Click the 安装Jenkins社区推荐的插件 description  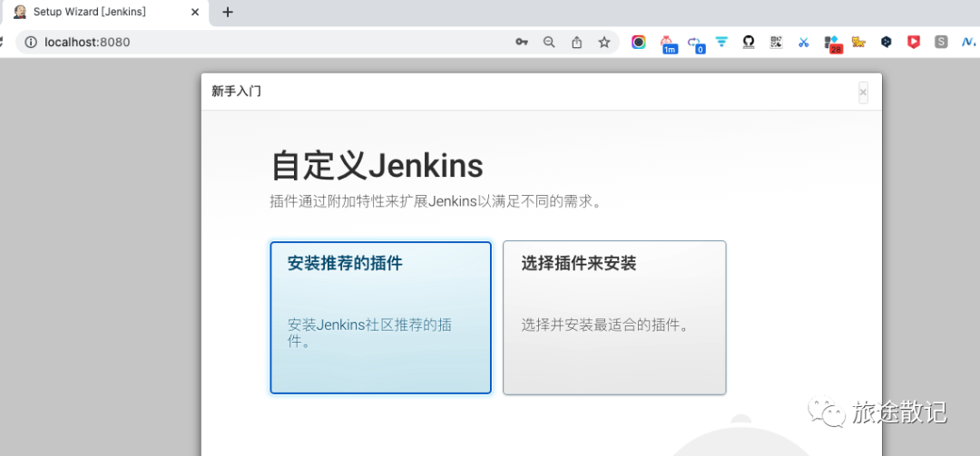coord(369,334)
